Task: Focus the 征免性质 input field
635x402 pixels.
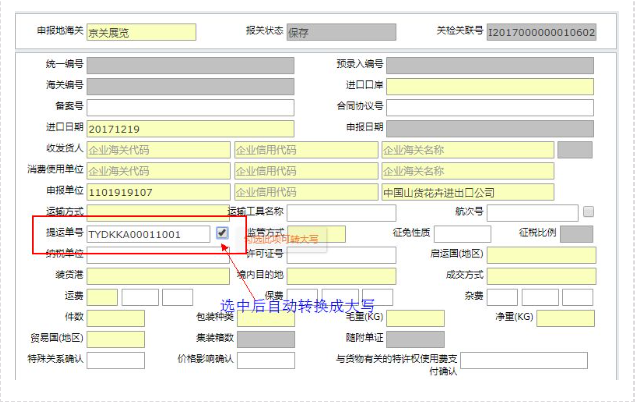Action: 462,234
